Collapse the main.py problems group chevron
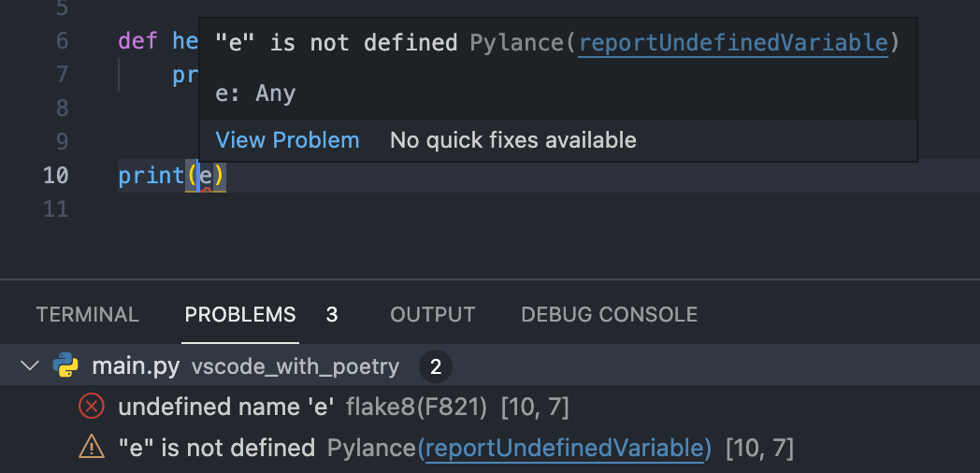 click(x=29, y=365)
